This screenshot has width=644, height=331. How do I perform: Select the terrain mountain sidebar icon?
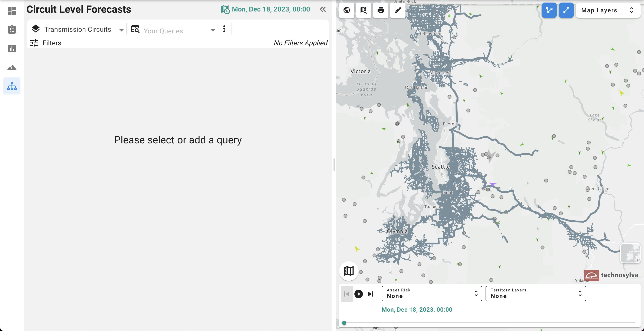coord(12,67)
